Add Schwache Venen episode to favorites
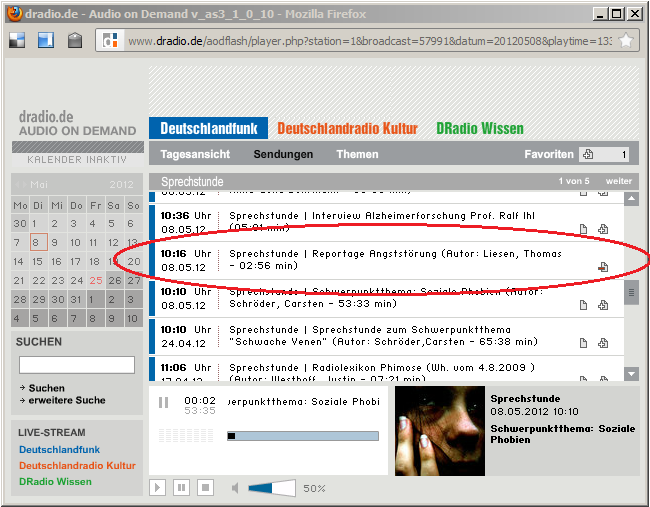 603,343
